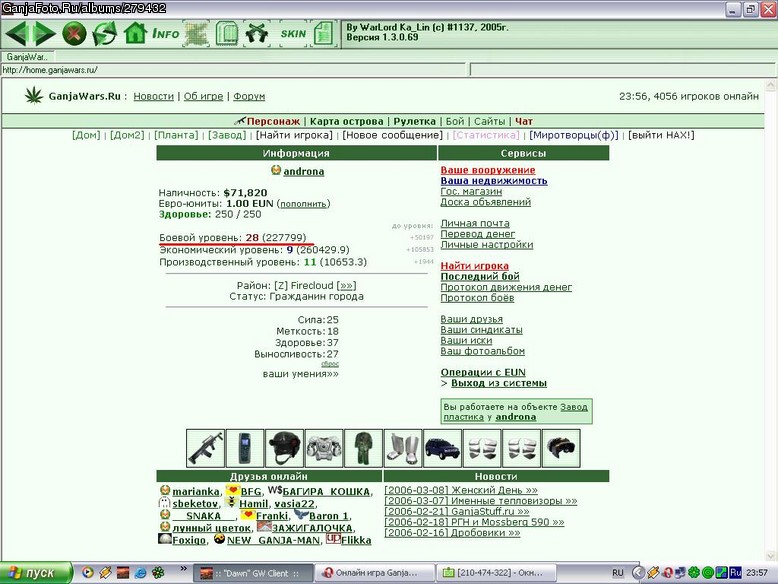Viewport: 778px width, 584px height.
Task: Refresh the page with the green arrows
Action: (105, 34)
